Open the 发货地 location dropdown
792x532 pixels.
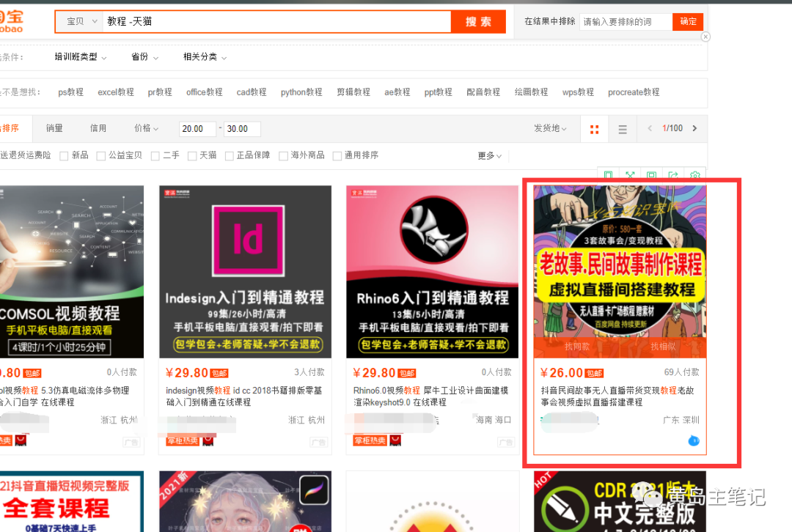551,129
